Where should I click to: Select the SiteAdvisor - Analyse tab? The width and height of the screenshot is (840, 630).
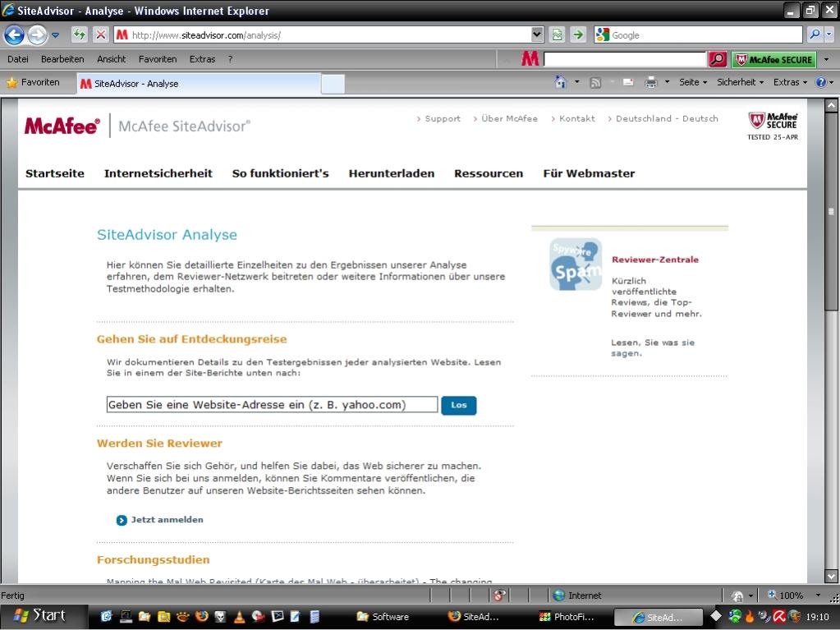198,84
